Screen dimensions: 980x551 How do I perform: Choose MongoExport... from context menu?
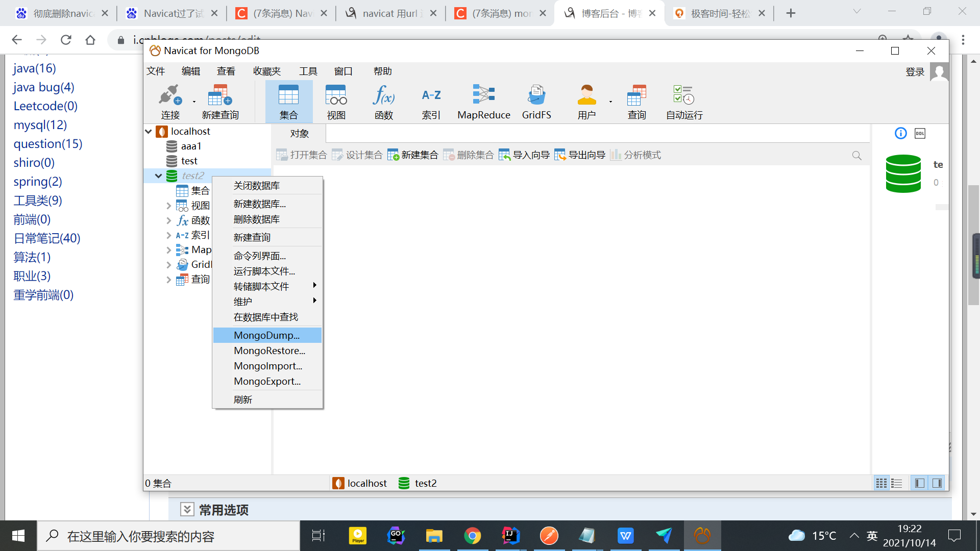(267, 381)
